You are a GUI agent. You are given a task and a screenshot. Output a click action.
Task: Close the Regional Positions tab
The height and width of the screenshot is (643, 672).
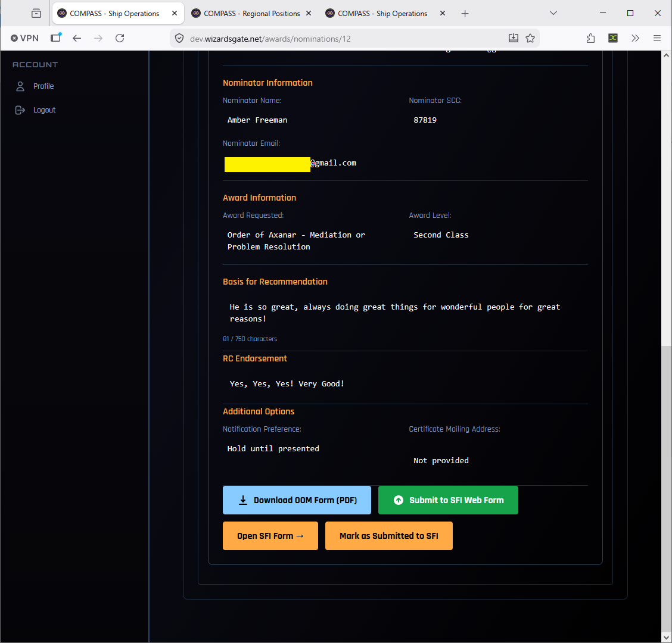pyautogui.click(x=309, y=13)
